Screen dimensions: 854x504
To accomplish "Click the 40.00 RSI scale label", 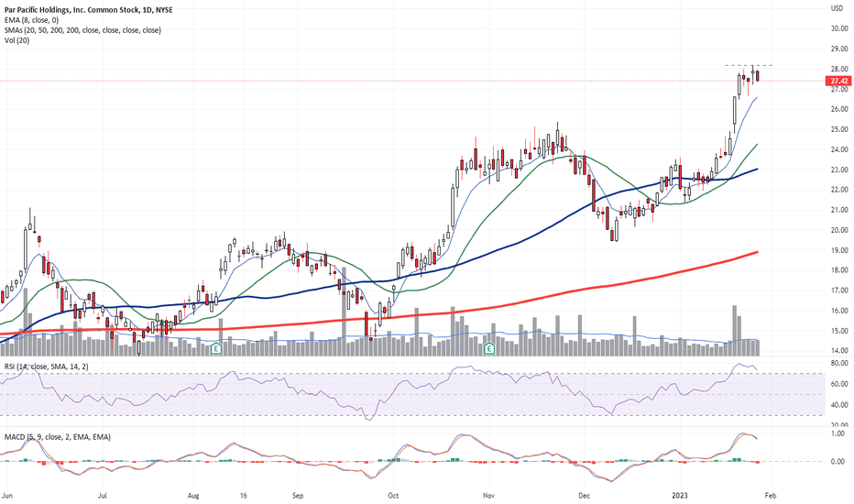I will coord(839,405).
